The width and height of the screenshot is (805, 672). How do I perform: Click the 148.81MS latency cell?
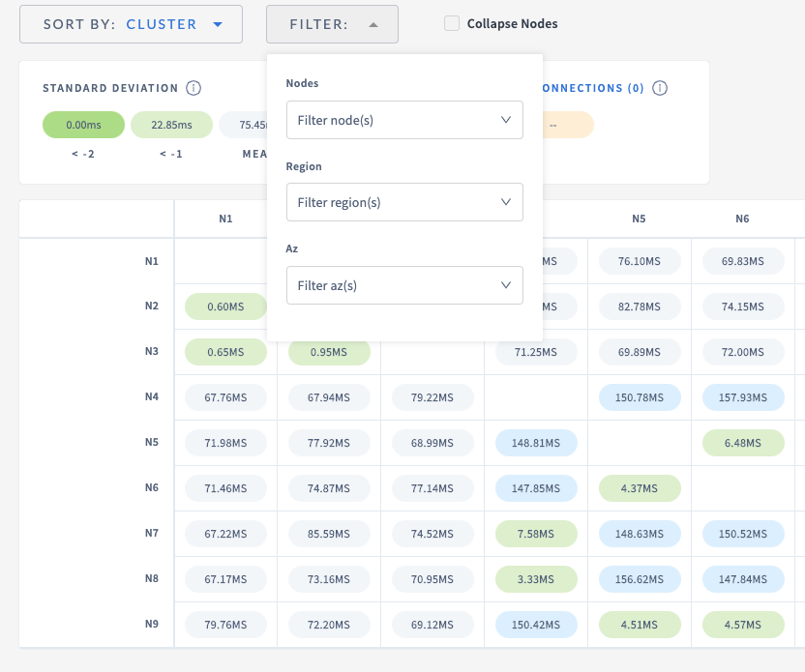(536, 443)
